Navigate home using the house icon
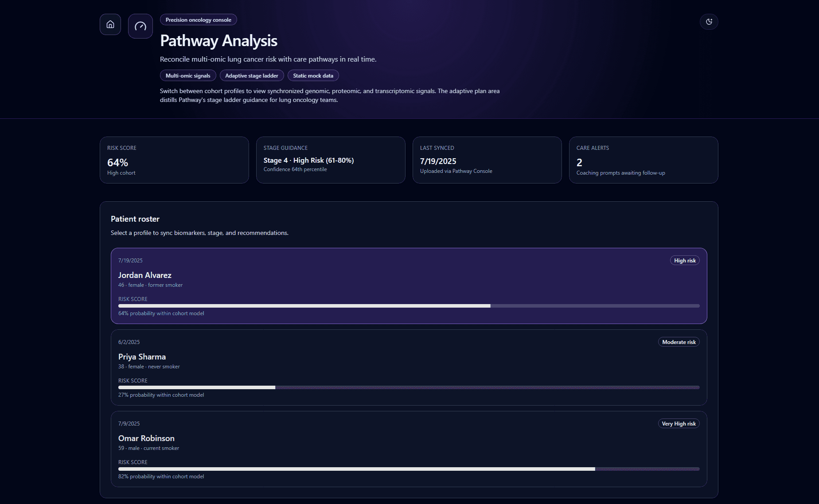Image resolution: width=819 pixels, height=504 pixels. point(110,24)
